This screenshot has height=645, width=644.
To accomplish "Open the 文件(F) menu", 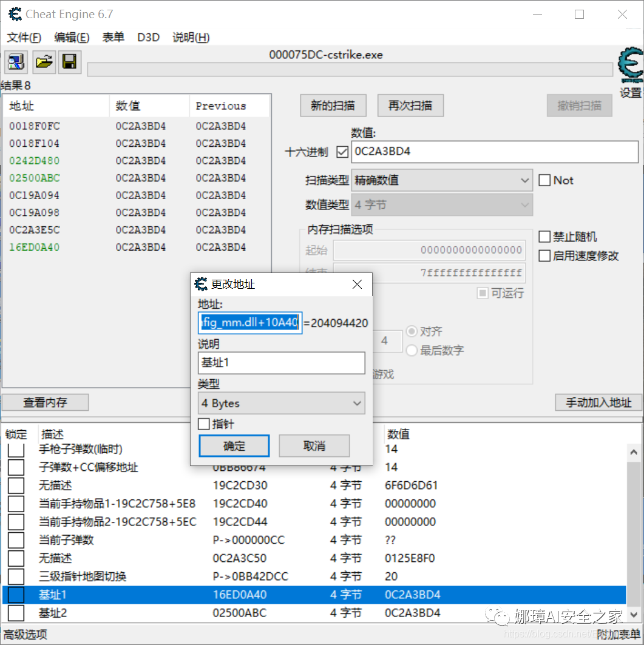I will click(24, 38).
